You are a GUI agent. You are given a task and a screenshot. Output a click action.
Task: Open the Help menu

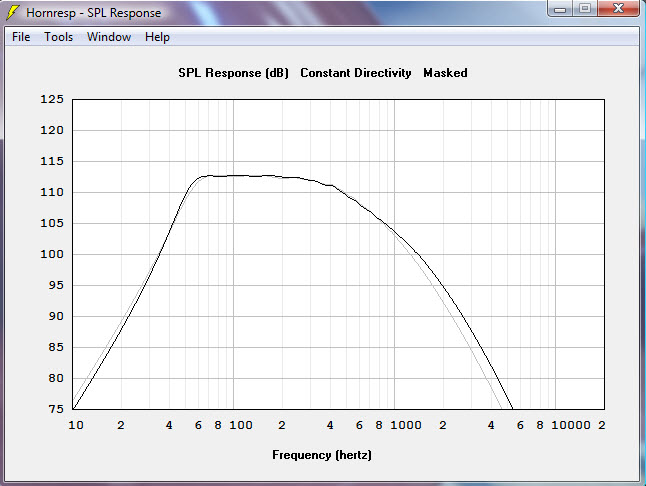tap(157, 37)
